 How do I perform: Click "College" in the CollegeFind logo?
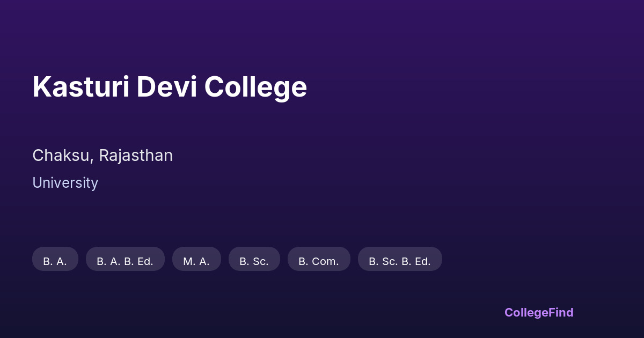[x=526, y=313]
